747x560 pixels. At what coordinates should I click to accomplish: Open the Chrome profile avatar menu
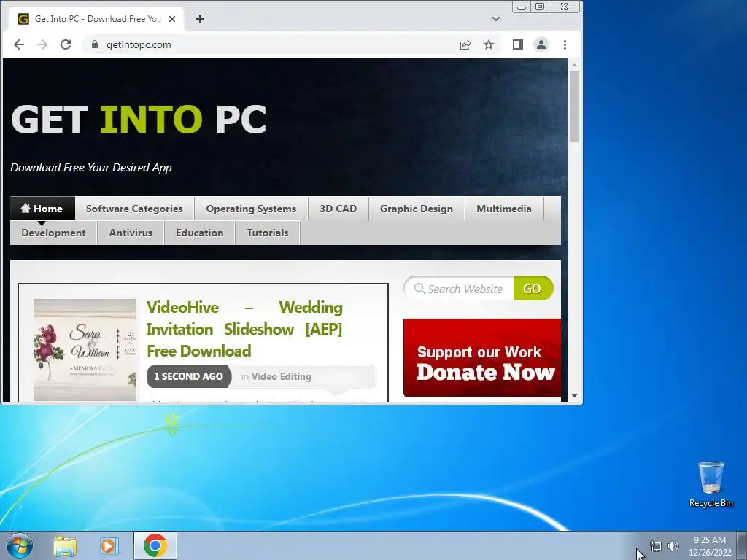tap(541, 44)
